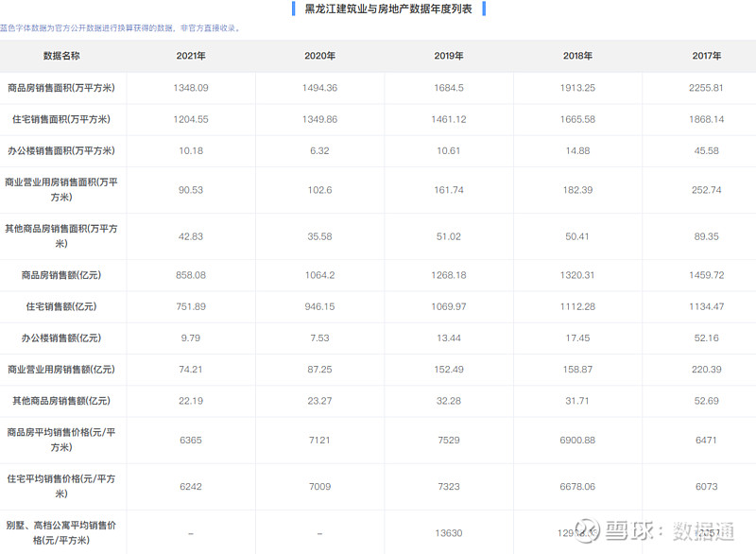
Task: Click cell value 1348.09
Action: (x=191, y=88)
